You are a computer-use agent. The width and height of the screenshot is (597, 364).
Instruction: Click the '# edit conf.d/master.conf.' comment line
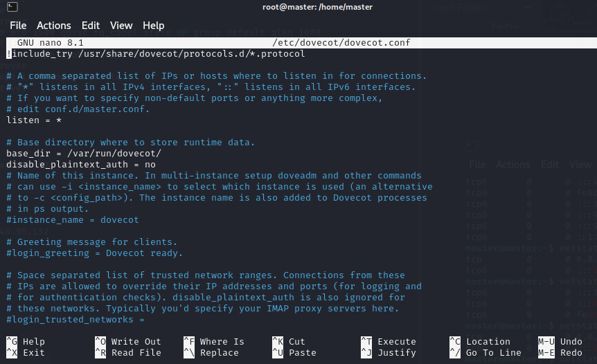pos(78,109)
